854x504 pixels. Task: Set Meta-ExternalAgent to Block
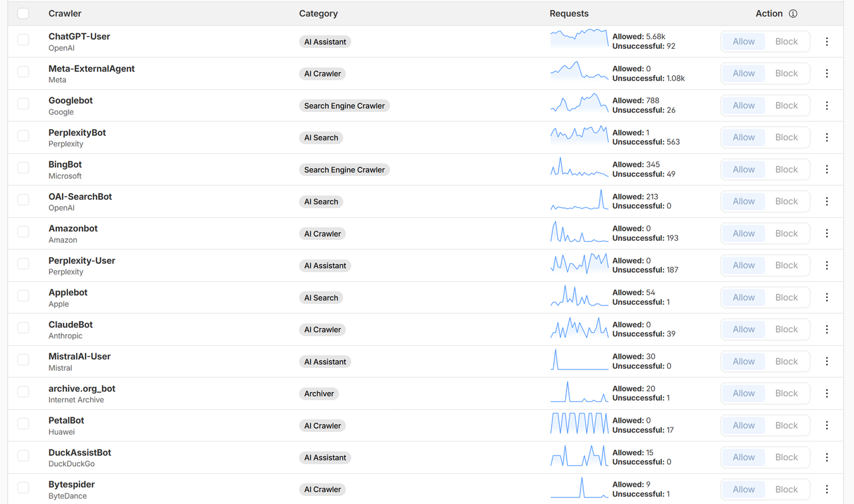point(787,73)
